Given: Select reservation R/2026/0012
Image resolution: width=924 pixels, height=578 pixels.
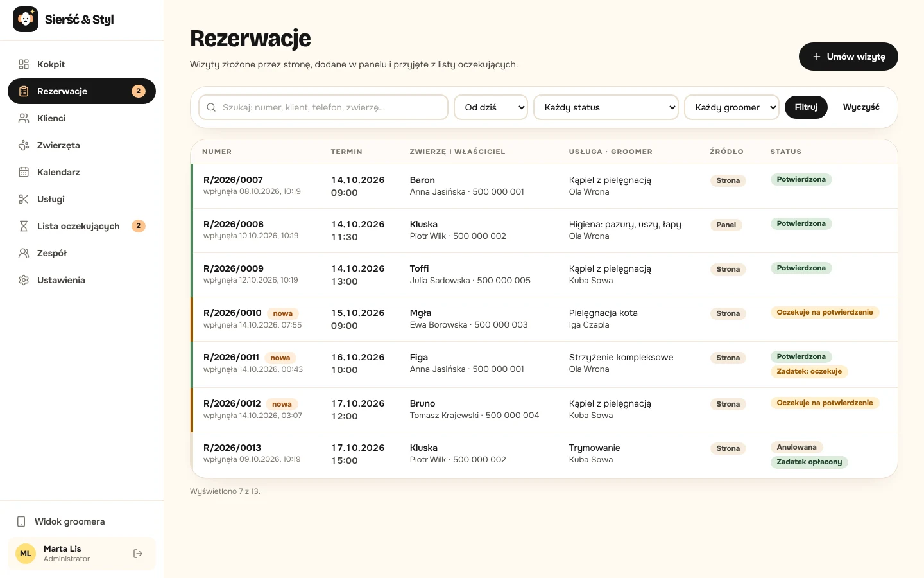Looking at the screenshot, I should (x=232, y=403).
